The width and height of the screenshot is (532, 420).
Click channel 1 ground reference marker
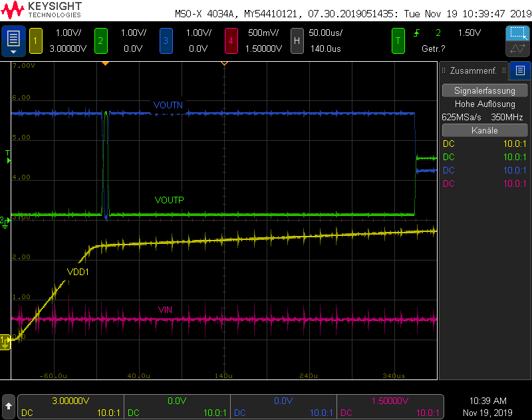(x=5, y=342)
